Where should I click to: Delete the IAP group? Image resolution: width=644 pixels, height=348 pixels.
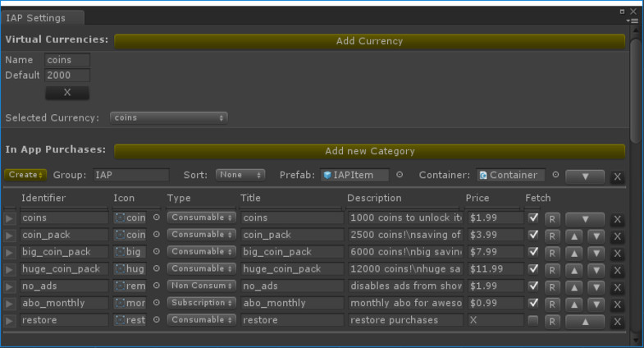click(617, 176)
